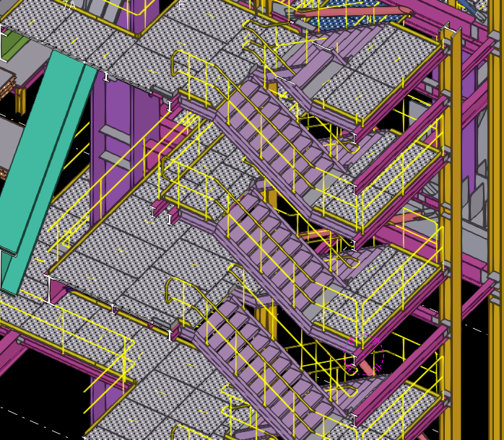This screenshot has width=504, height=440.
Task: Click the tall yellow column at right
Action: click(x=451, y=216)
